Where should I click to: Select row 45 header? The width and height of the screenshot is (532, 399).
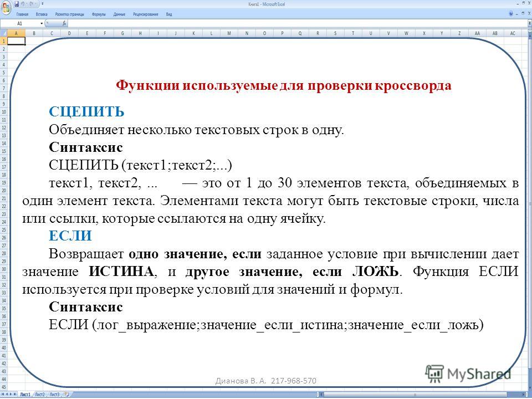pos(3,387)
